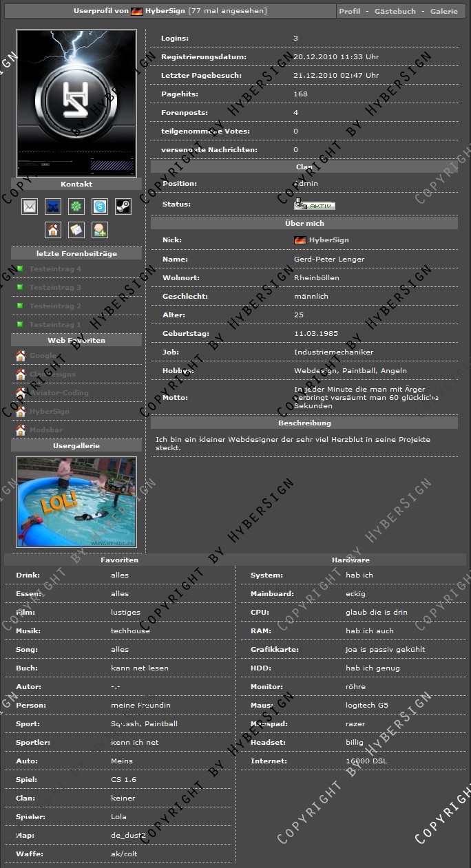Viewport: 471px width, 868px height.
Task: Click the Grafikkarte value joa is passiv gekühlt
Action: (x=386, y=649)
